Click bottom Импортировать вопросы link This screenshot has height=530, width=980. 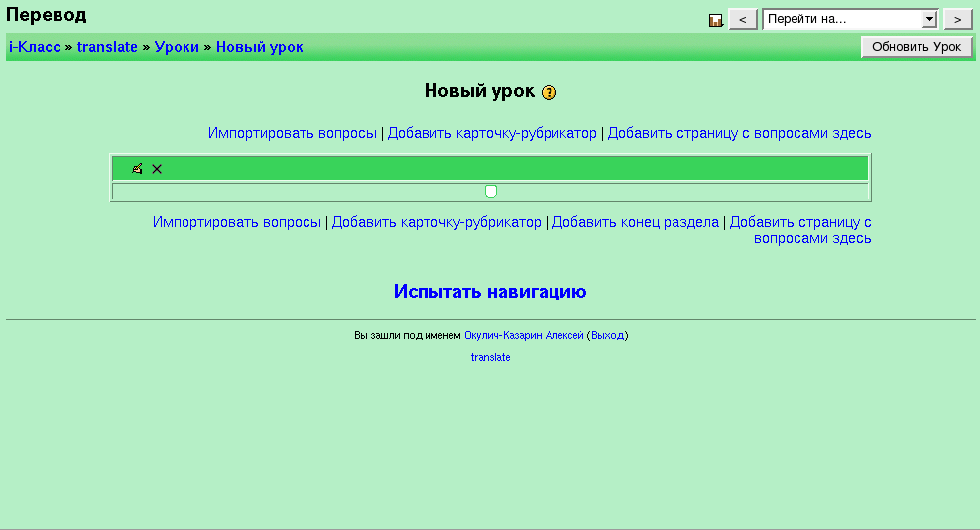237,222
